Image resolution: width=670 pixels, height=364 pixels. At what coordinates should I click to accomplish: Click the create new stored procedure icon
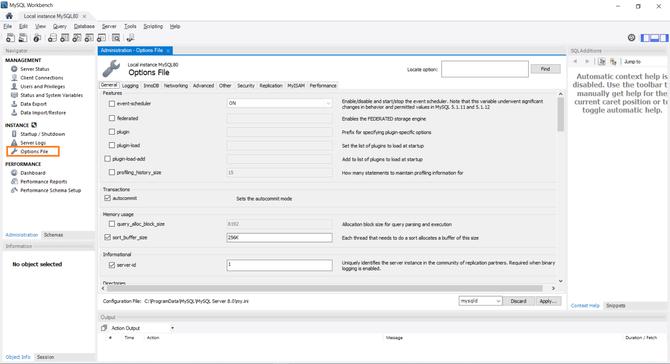89,38
